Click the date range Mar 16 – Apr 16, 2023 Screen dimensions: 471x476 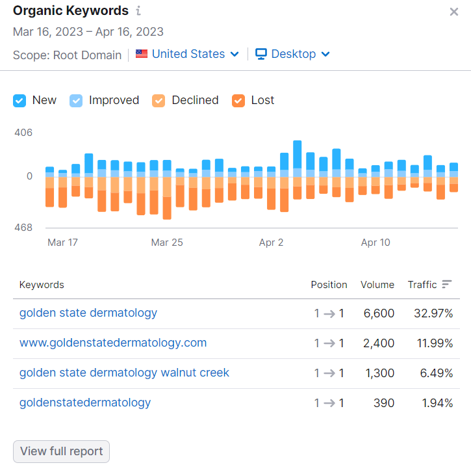88,32
